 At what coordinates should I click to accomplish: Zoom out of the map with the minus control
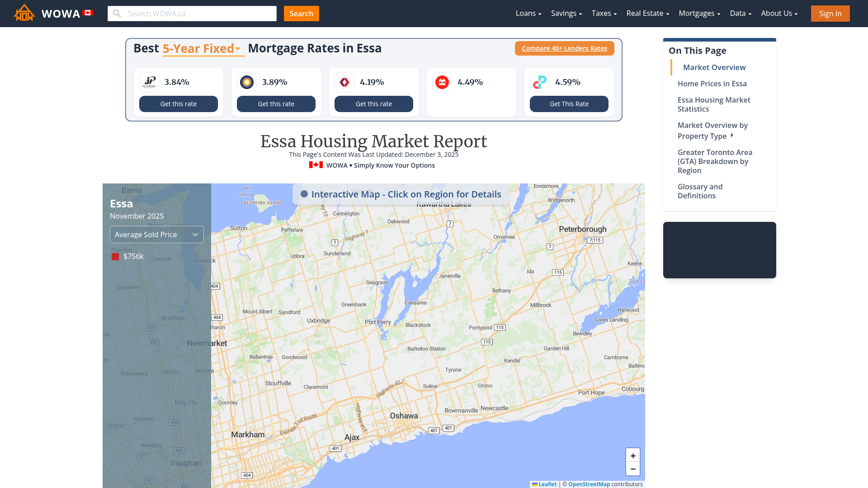tap(633, 469)
